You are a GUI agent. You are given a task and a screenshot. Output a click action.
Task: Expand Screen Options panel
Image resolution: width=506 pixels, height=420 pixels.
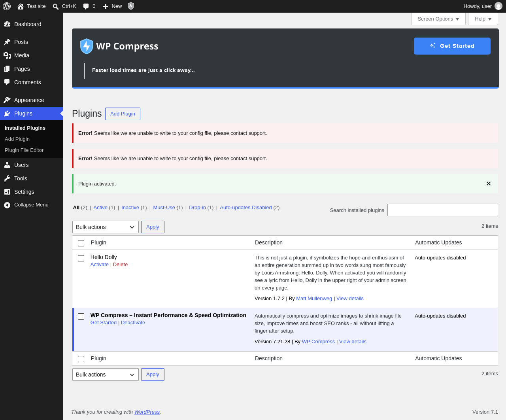pyautogui.click(x=438, y=19)
